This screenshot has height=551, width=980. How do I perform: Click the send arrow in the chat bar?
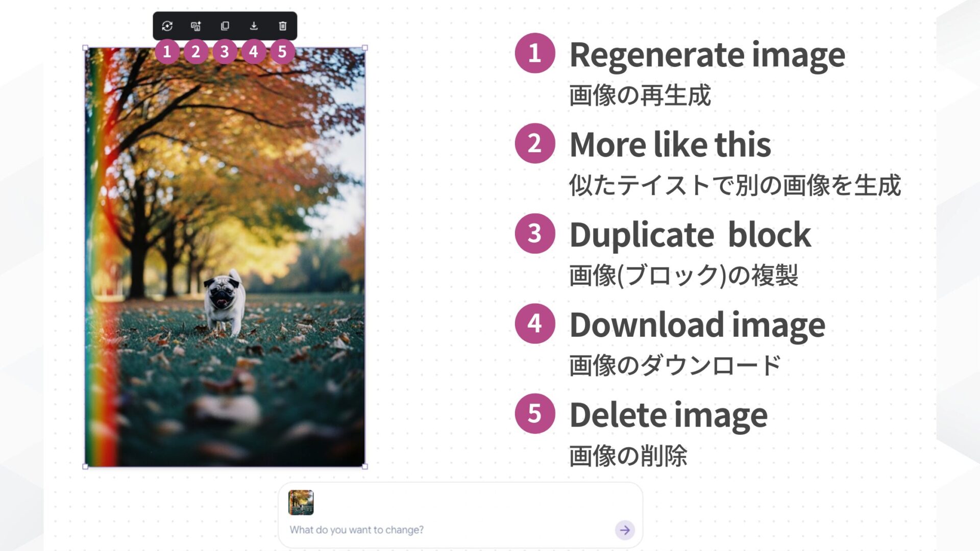click(624, 530)
